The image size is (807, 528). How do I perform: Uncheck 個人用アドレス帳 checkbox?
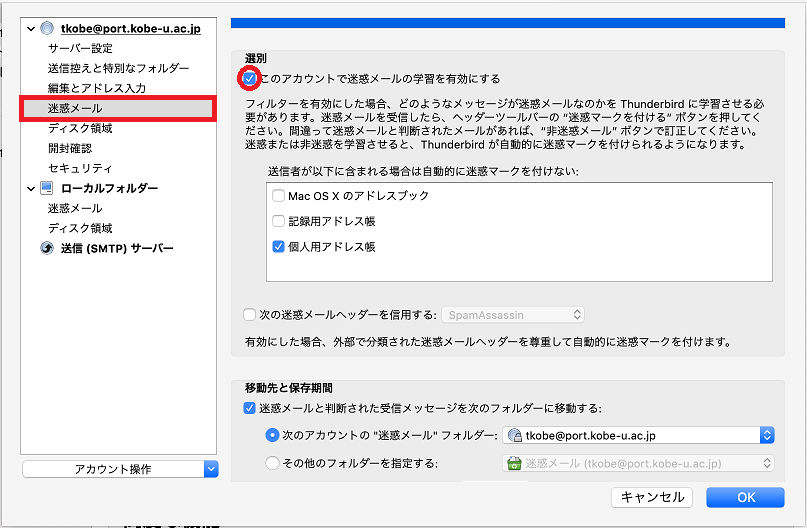click(x=278, y=247)
